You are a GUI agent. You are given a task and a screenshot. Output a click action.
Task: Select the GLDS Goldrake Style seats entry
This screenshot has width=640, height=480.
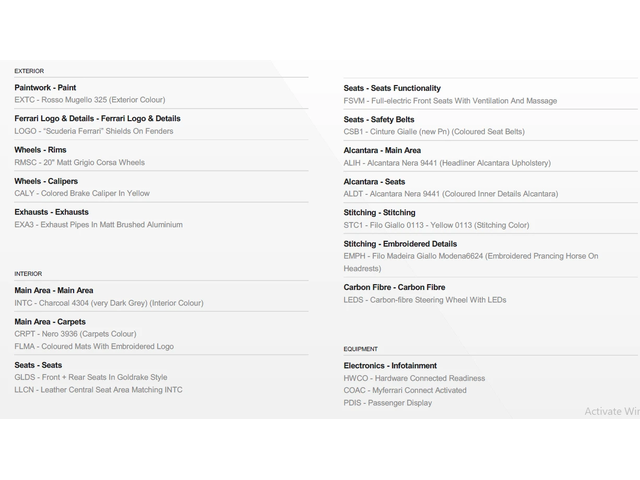pos(91,377)
